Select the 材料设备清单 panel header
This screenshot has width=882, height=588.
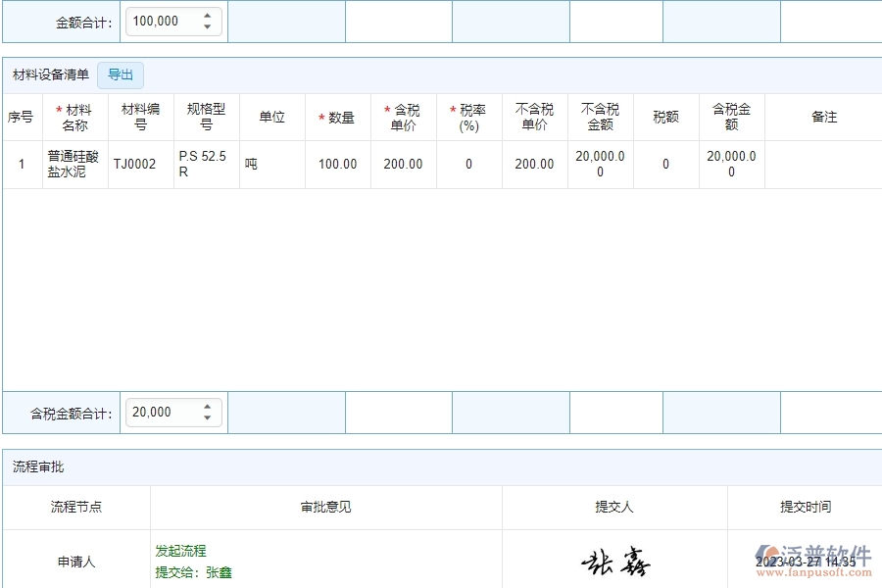click(x=49, y=74)
